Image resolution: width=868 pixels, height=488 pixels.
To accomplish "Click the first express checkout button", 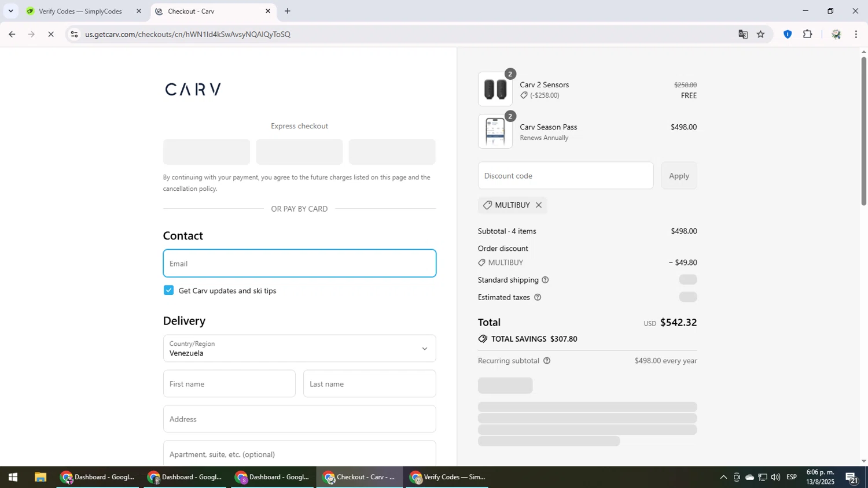I will (x=207, y=152).
